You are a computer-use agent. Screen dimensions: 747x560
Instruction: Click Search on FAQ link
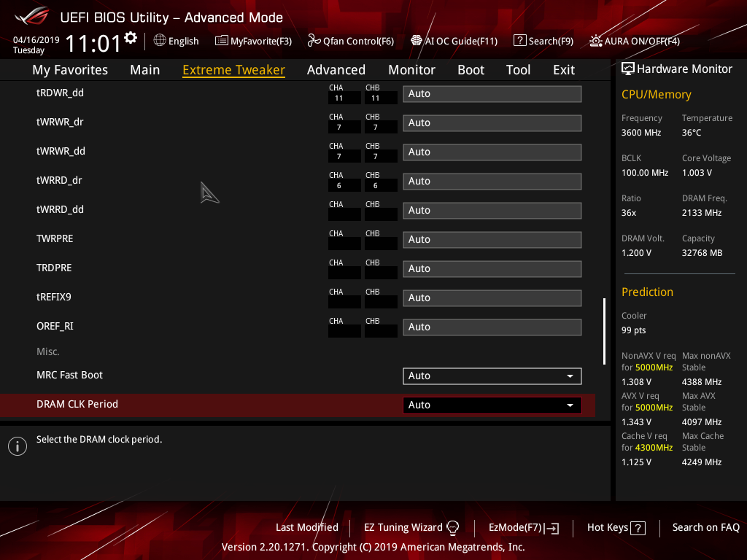(x=705, y=528)
